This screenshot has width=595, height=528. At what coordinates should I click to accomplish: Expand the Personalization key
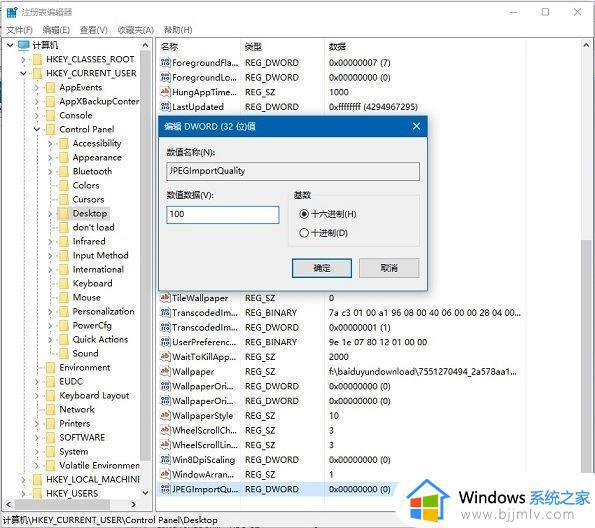(x=50, y=312)
